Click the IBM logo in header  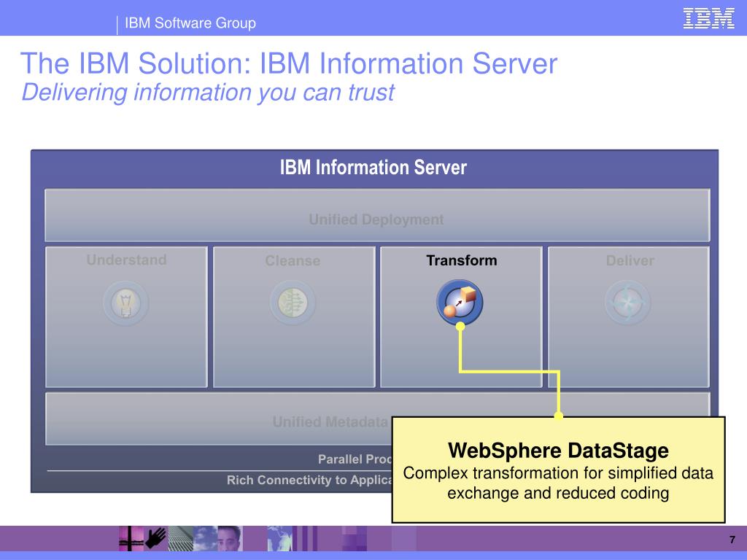708,18
